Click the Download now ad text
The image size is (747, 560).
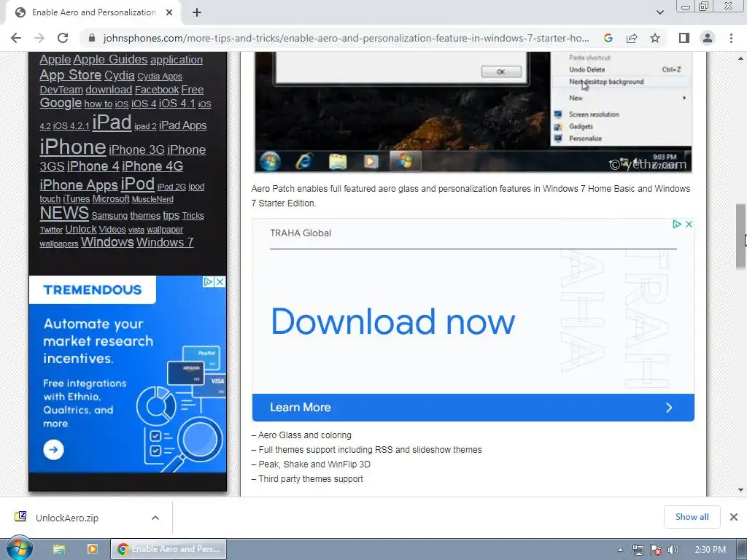(392, 322)
